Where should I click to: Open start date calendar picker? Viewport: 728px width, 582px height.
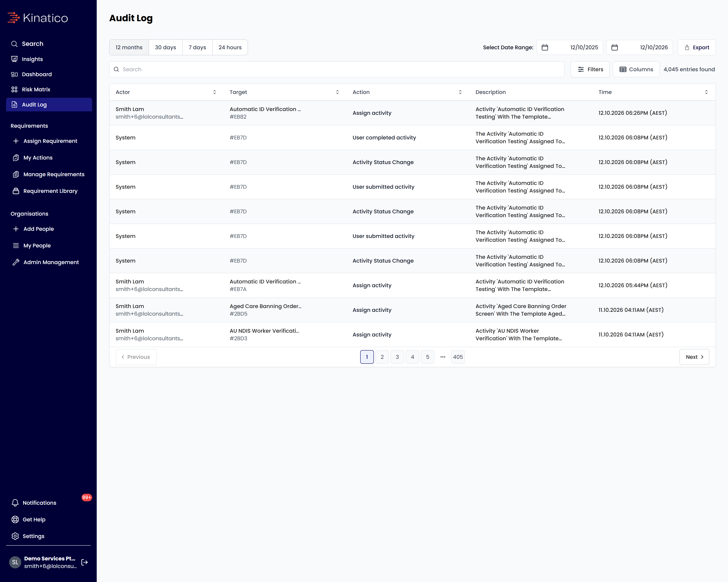click(545, 48)
